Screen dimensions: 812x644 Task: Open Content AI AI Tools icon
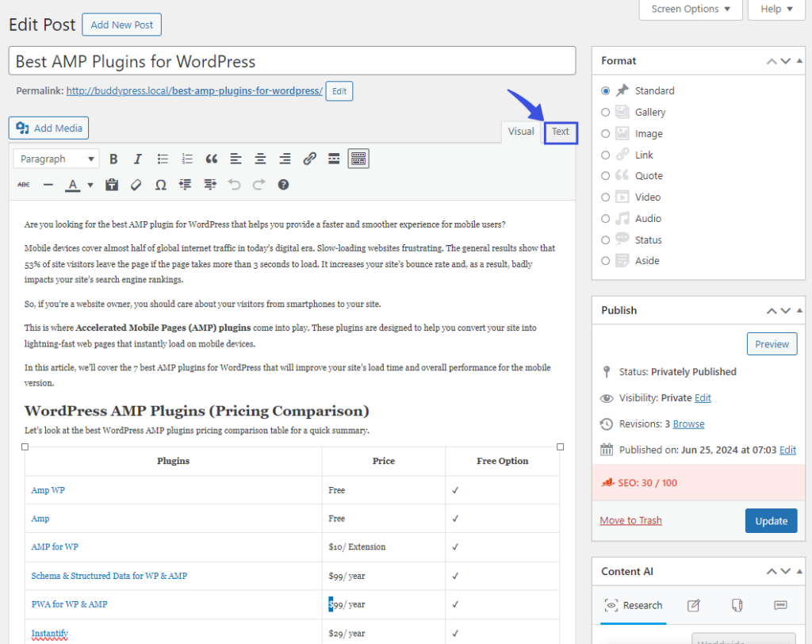click(737, 605)
